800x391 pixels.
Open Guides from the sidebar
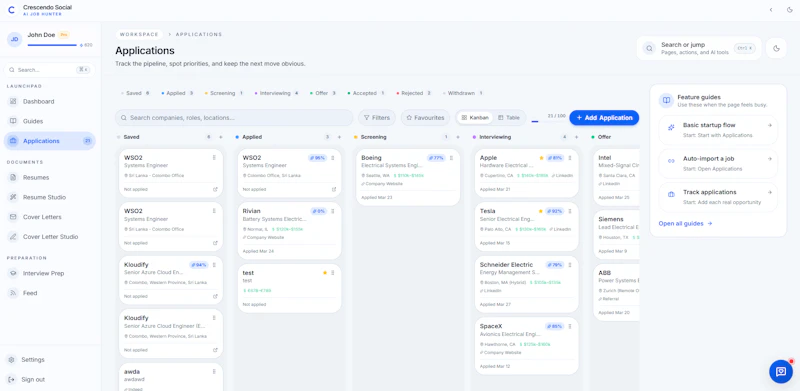49,121
